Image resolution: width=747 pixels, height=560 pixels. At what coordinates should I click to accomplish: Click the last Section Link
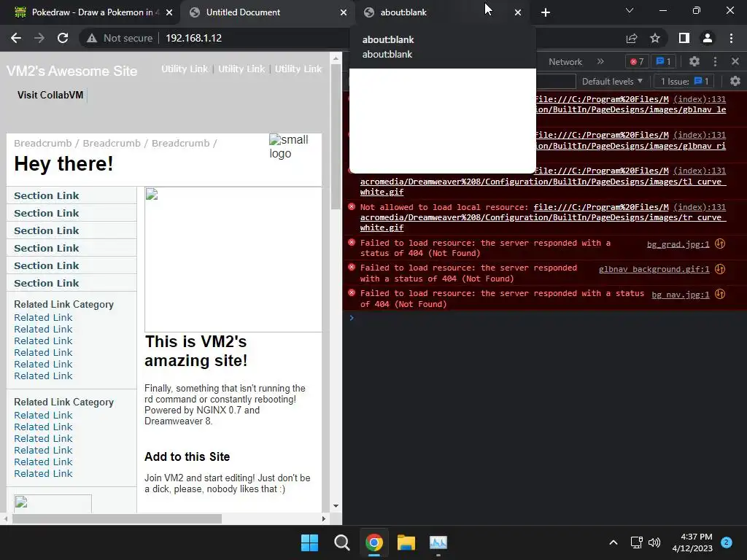tap(47, 284)
